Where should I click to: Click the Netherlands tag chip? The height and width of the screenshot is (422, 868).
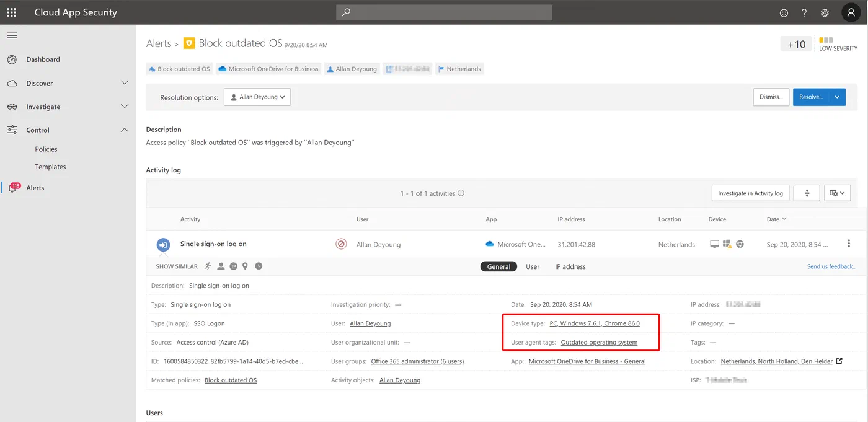(x=459, y=69)
